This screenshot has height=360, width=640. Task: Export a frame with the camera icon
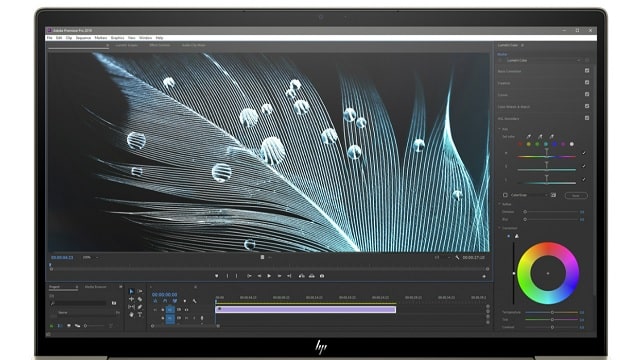coord(322,276)
